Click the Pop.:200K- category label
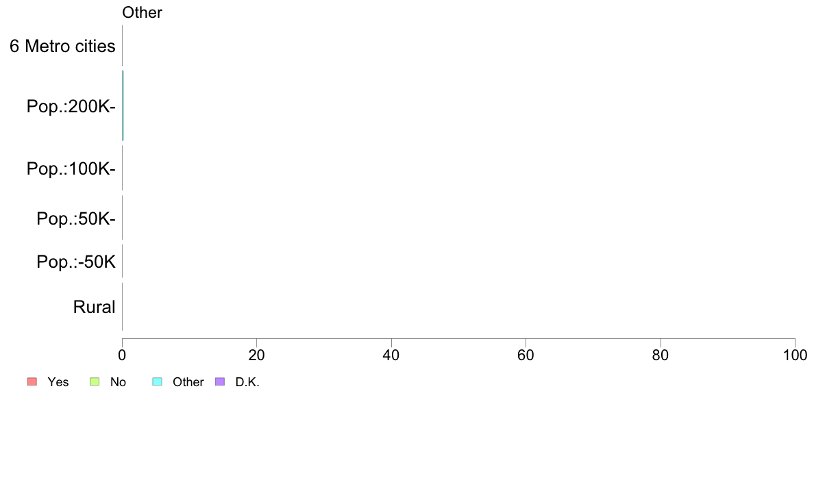 pos(71,106)
